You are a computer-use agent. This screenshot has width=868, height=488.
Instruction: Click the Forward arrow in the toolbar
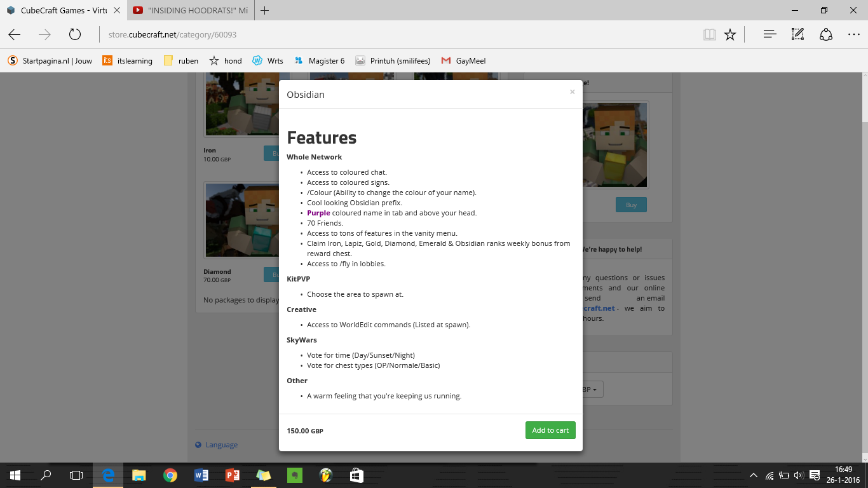tap(44, 34)
